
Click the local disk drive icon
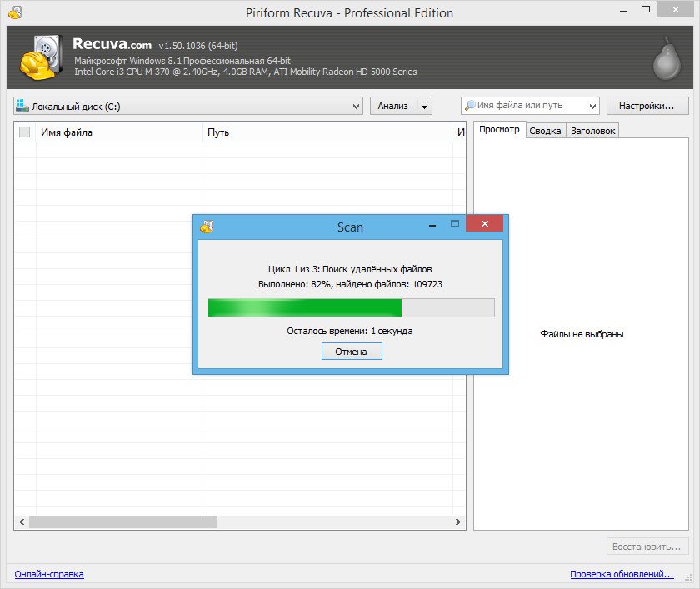click(22, 106)
